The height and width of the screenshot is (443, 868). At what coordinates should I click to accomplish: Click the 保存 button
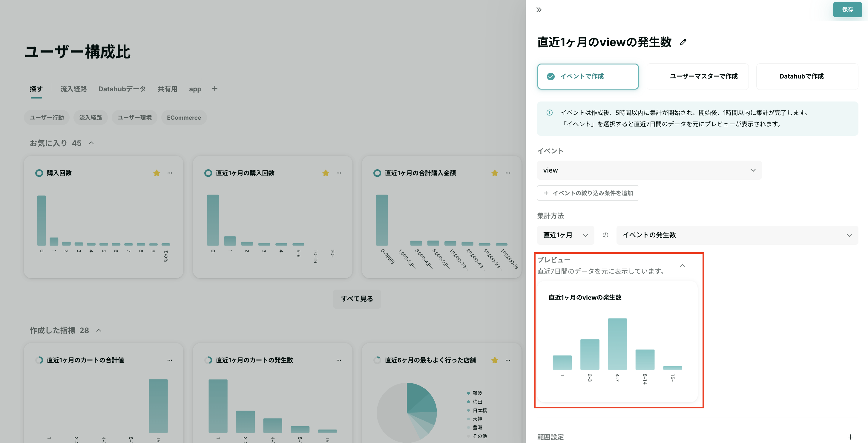click(847, 10)
